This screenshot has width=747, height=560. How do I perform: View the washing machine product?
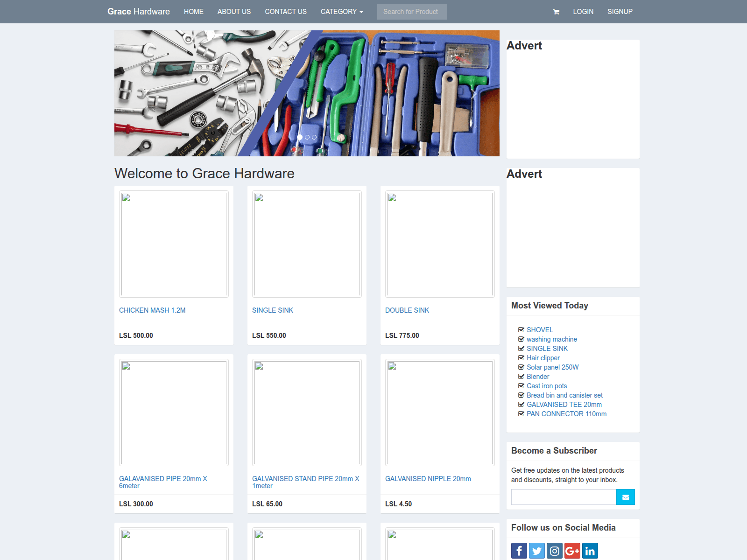click(x=551, y=339)
